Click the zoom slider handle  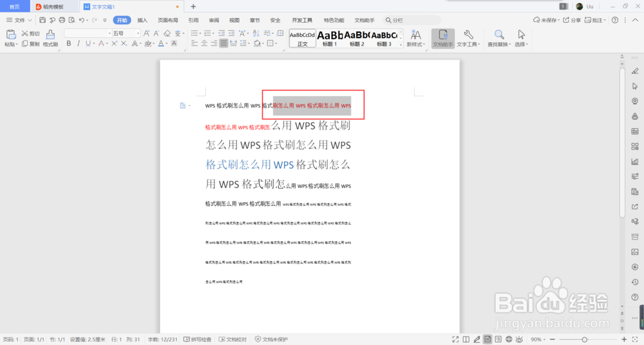tap(585, 339)
